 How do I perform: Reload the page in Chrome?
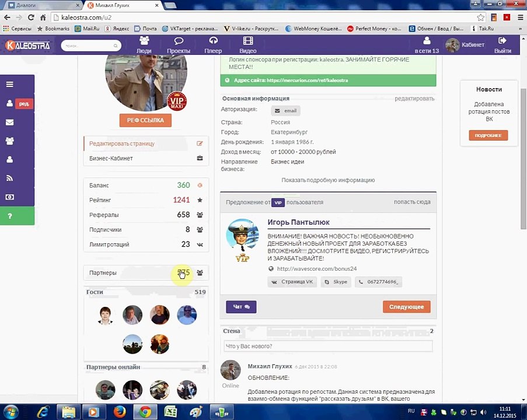(x=31, y=17)
